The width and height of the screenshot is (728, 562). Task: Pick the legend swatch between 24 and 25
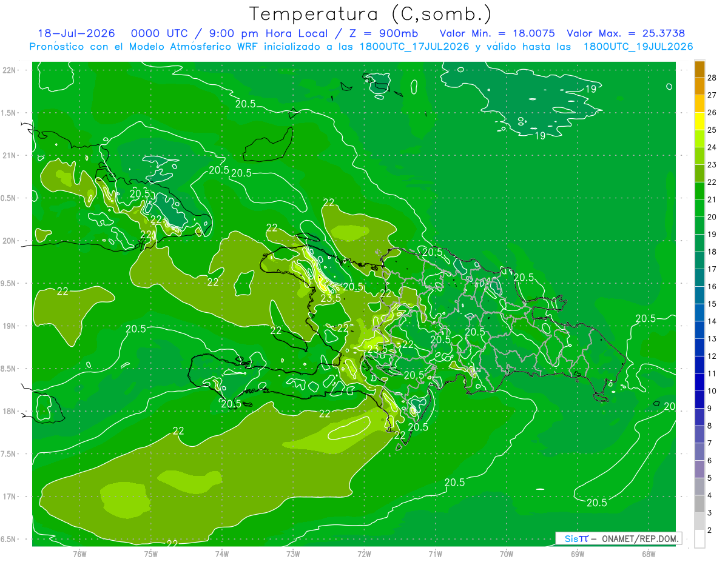tap(699, 138)
